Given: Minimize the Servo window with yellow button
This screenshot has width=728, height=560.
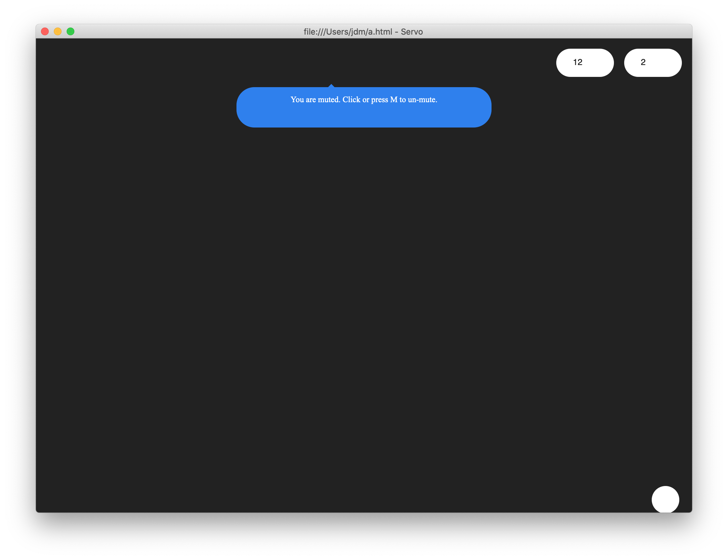Looking at the screenshot, I should [x=58, y=31].
